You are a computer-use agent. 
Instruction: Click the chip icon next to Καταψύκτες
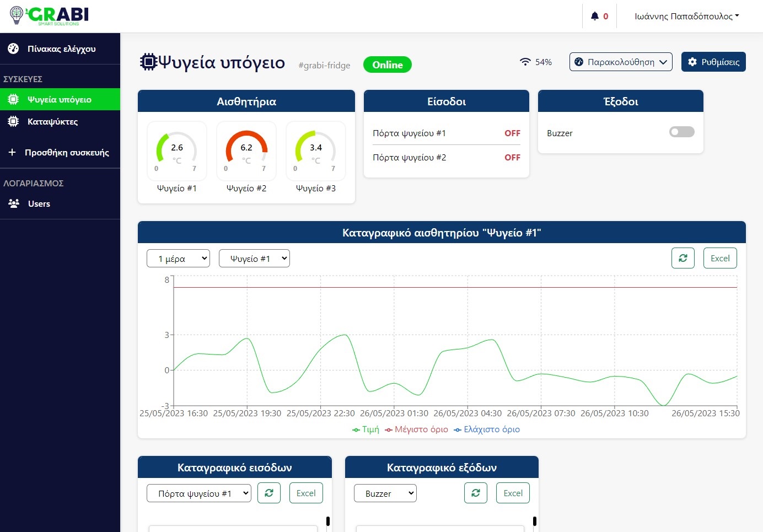13,121
